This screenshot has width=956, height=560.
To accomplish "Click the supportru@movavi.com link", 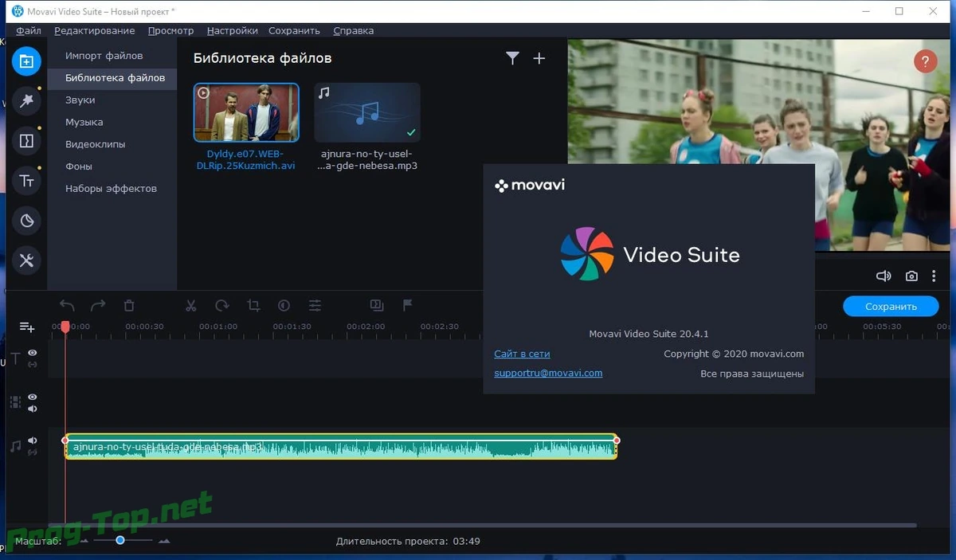I will (x=548, y=373).
